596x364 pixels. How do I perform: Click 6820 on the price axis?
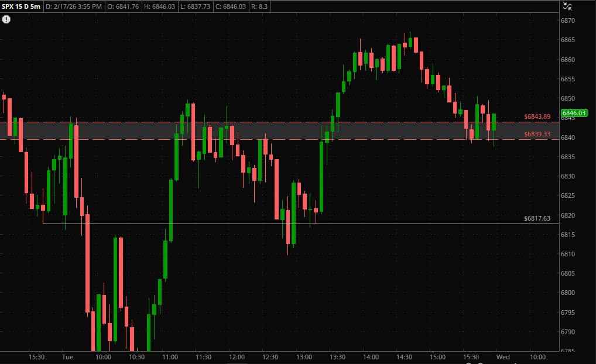[568, 215]
